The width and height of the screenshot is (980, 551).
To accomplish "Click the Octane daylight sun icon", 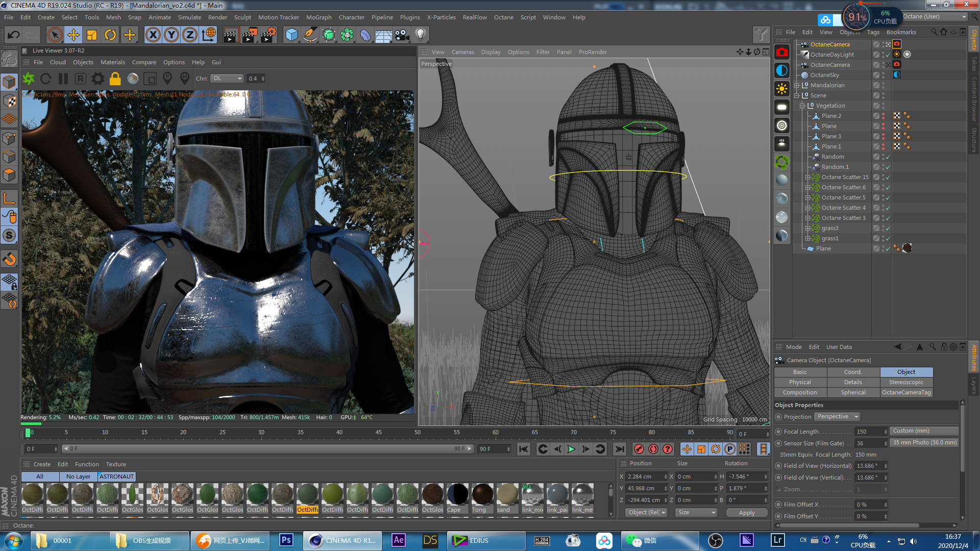I will click(781, 89).
